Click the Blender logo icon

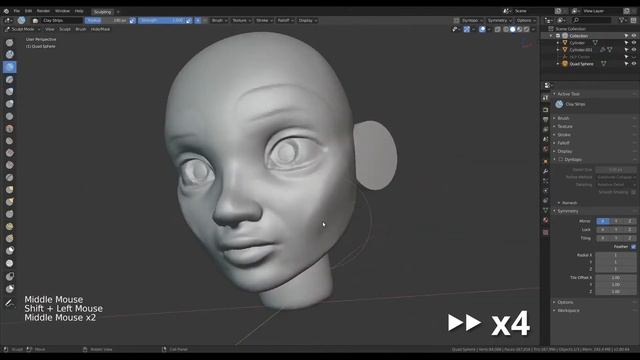6,11
